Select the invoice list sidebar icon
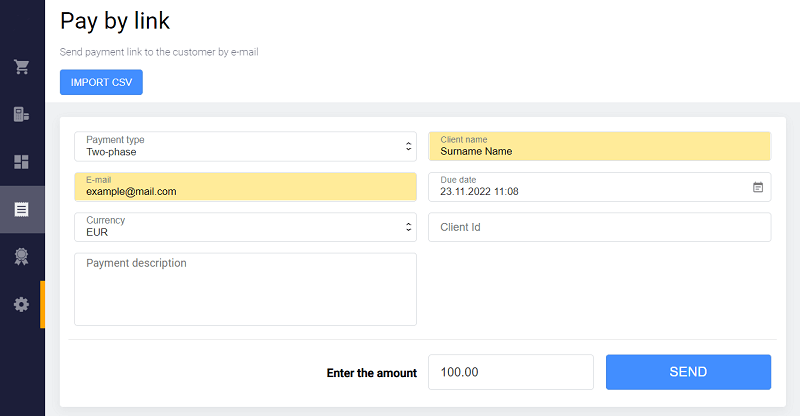Viewport: 800px width, 416px height. coord(21,210)
